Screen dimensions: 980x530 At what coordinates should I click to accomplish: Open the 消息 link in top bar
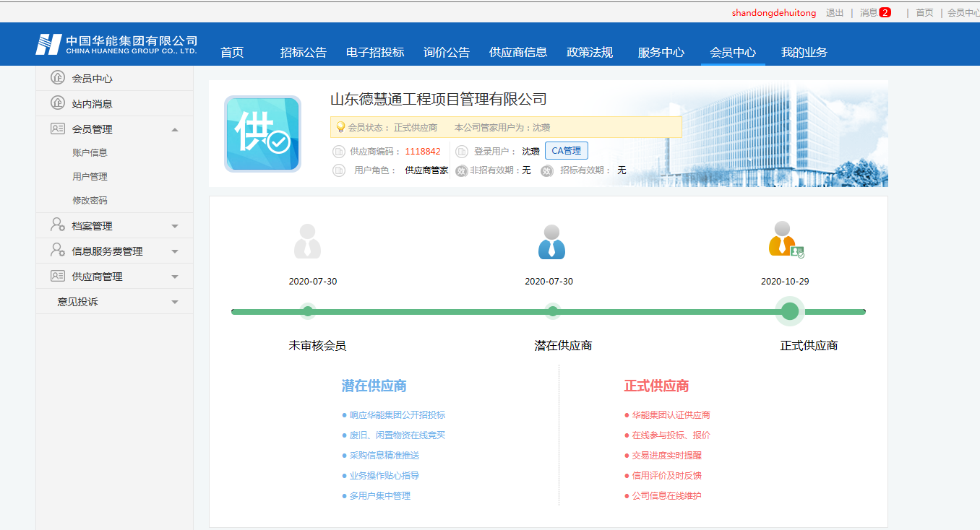(x=869, y=12)
